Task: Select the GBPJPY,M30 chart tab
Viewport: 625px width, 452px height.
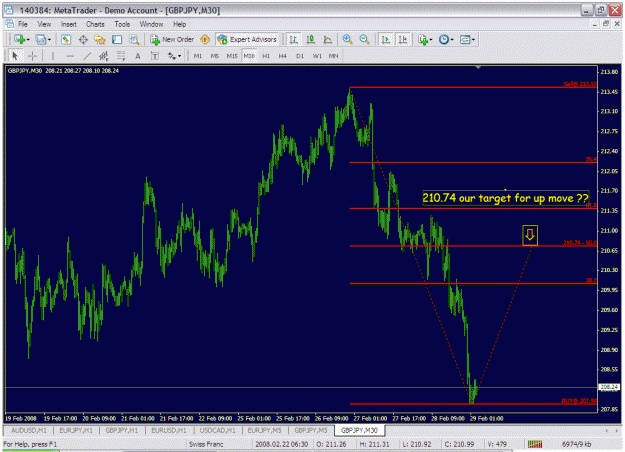Action: point(359,430)
